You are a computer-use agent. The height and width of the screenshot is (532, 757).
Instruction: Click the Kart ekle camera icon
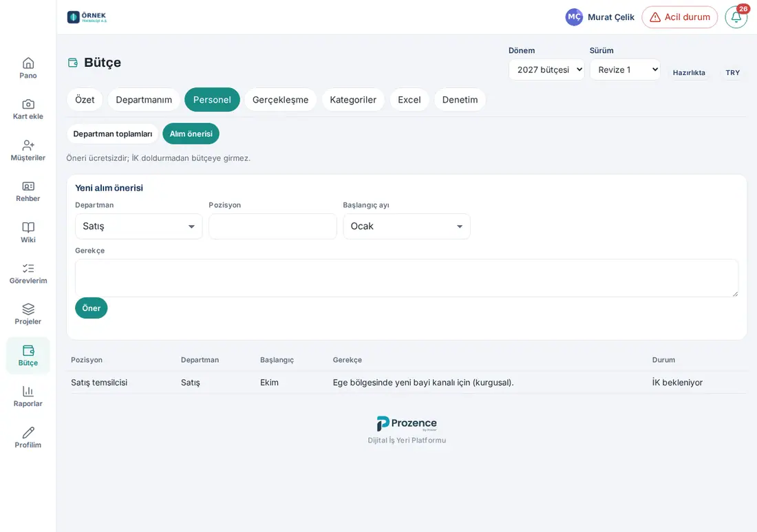click(x=28, y=105)
